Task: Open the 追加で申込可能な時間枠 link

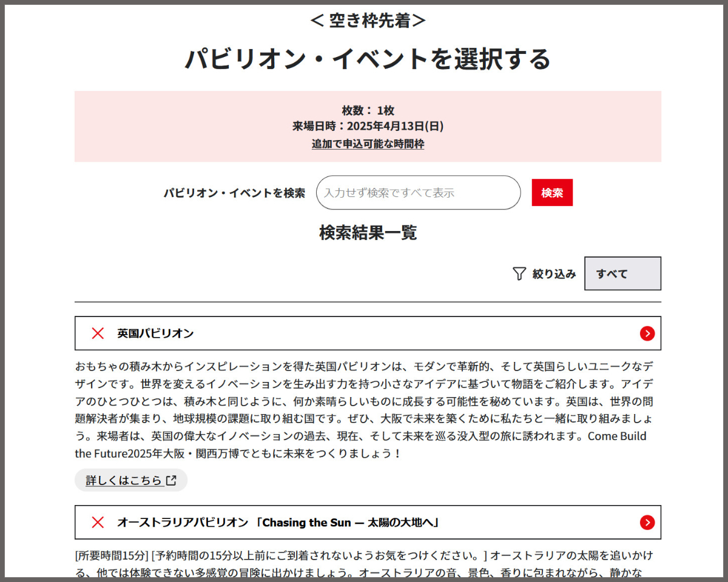Action: (368, 144)
